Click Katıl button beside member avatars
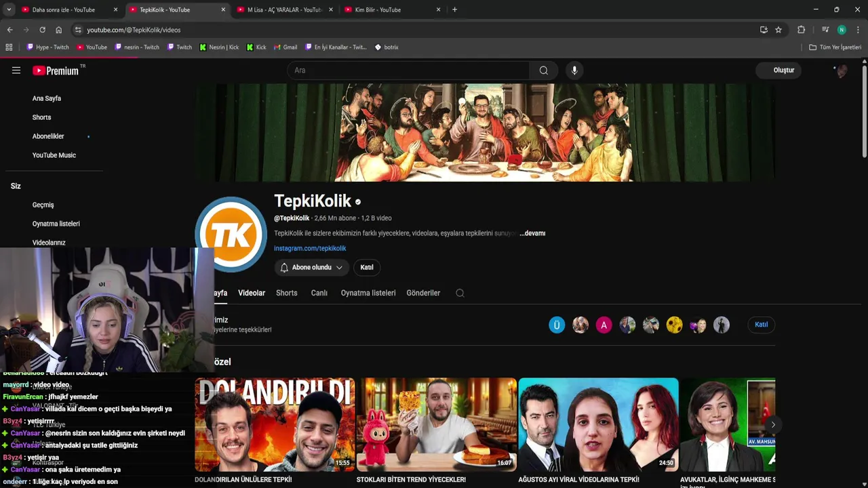This screenshot has height=488, width=868. [x=762, y=325]
